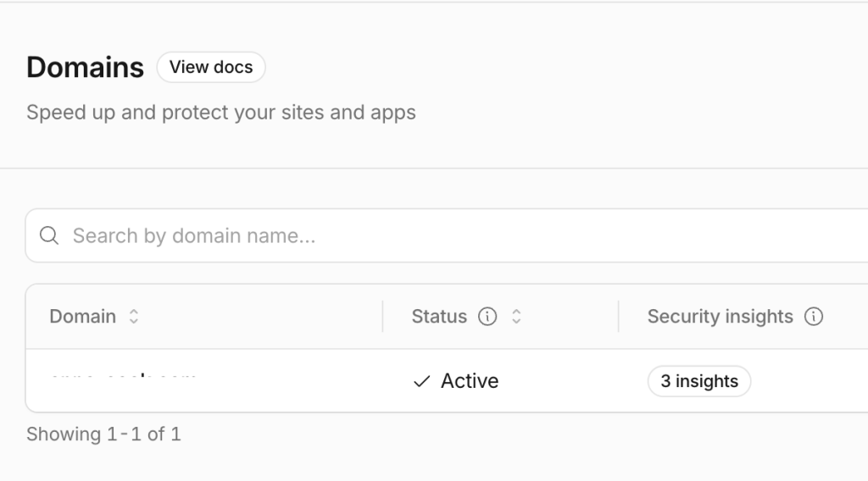
Task: Click the Active status text
Action: coord(470,381)
